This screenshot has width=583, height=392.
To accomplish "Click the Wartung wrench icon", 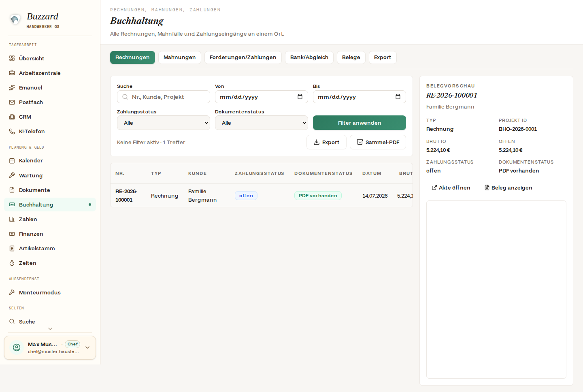I will coord(12,175).
